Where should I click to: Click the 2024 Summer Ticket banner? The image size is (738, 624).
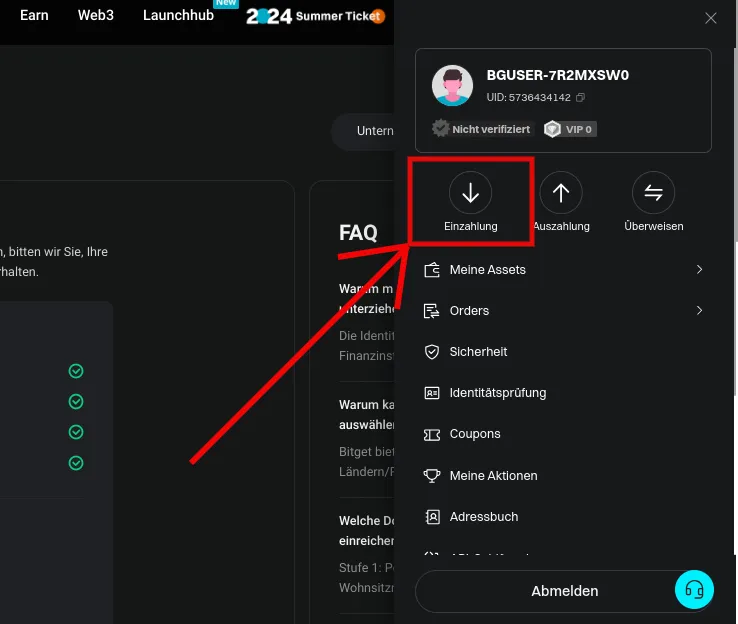coord(315,17)
